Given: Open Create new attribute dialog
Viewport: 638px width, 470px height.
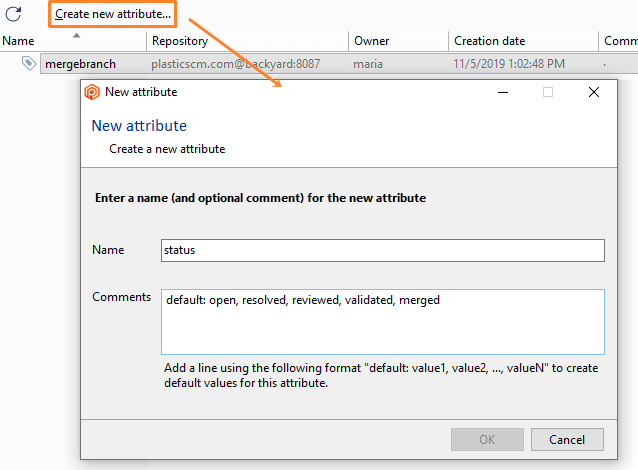Looking at the screenshot, I should [x=113, y=14].
